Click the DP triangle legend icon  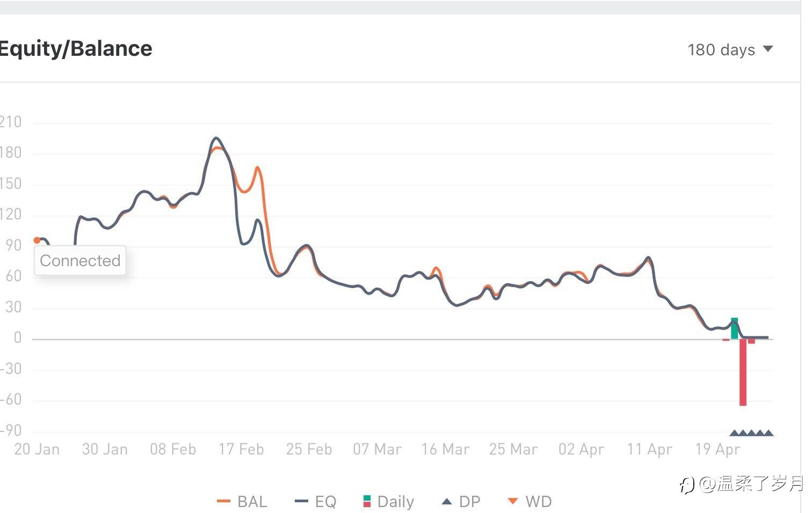447,501
